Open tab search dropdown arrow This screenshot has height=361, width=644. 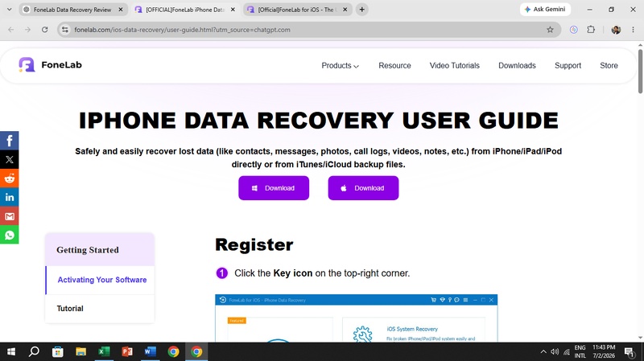9,10
